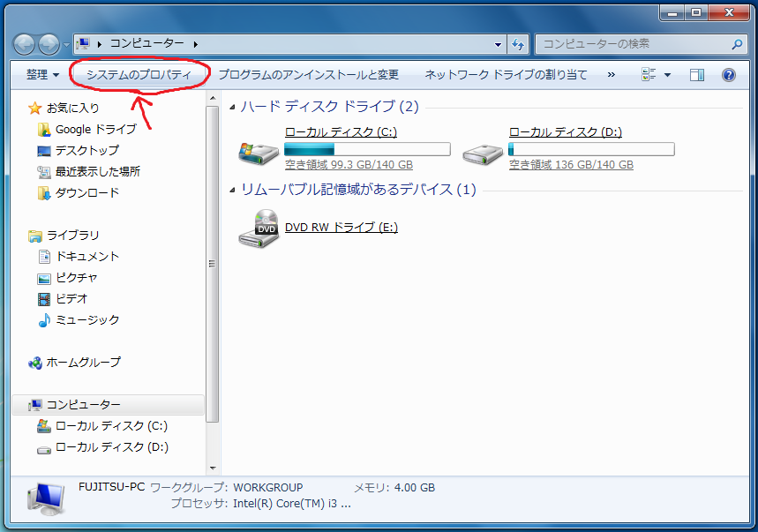Image resolution: width=758 pixels, height=532 pixels.
Task: Click Intel(R) Core(TM) i3 processor text
Action: (292, 504)
